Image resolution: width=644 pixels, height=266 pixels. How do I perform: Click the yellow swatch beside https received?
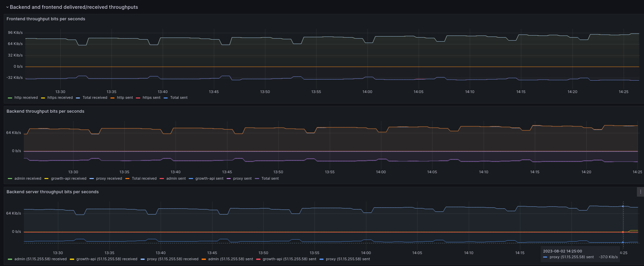(x=43, y=98)
